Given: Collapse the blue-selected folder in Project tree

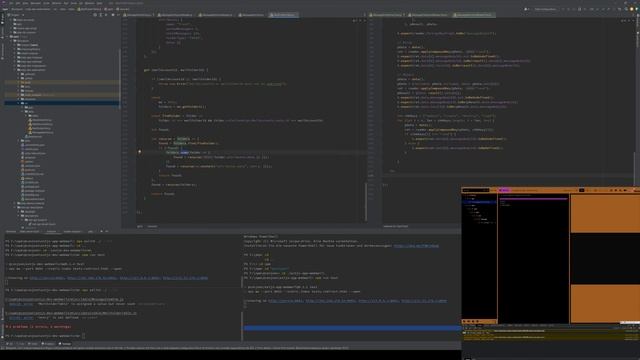Looking at the screenshot, I should pyautogui.click(x=19, y=103).
